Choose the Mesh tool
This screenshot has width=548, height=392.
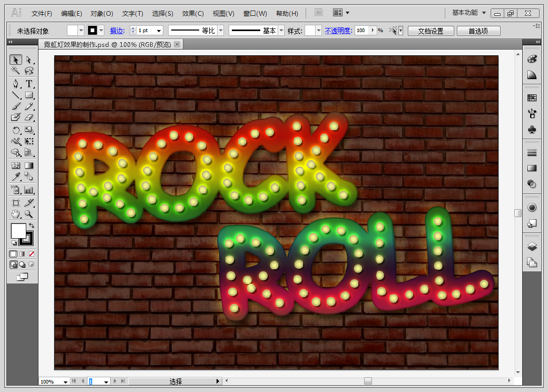(16, 165)
